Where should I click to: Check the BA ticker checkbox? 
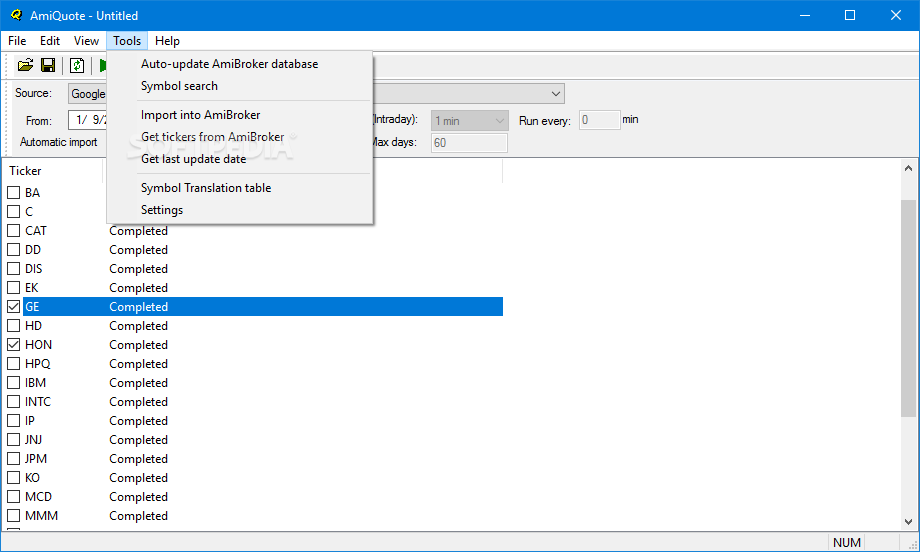13,192
